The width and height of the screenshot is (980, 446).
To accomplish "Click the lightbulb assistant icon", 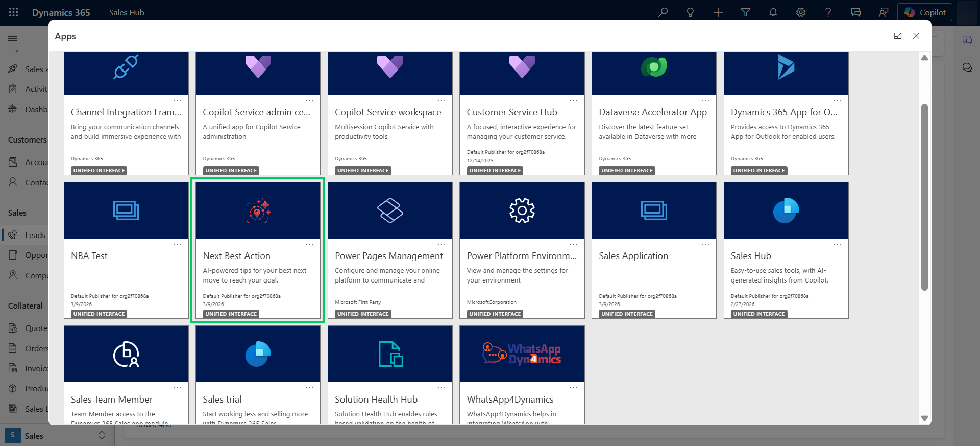I will 691,12.
